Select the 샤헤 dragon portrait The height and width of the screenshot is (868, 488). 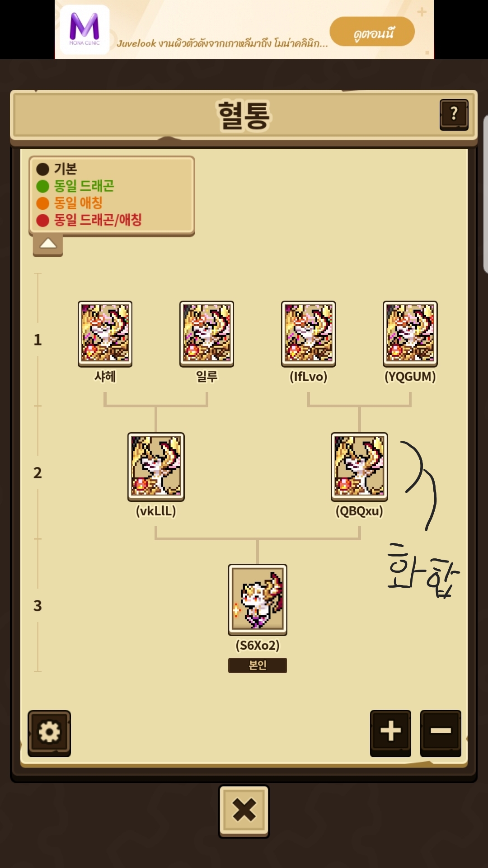tap(105, 334)
